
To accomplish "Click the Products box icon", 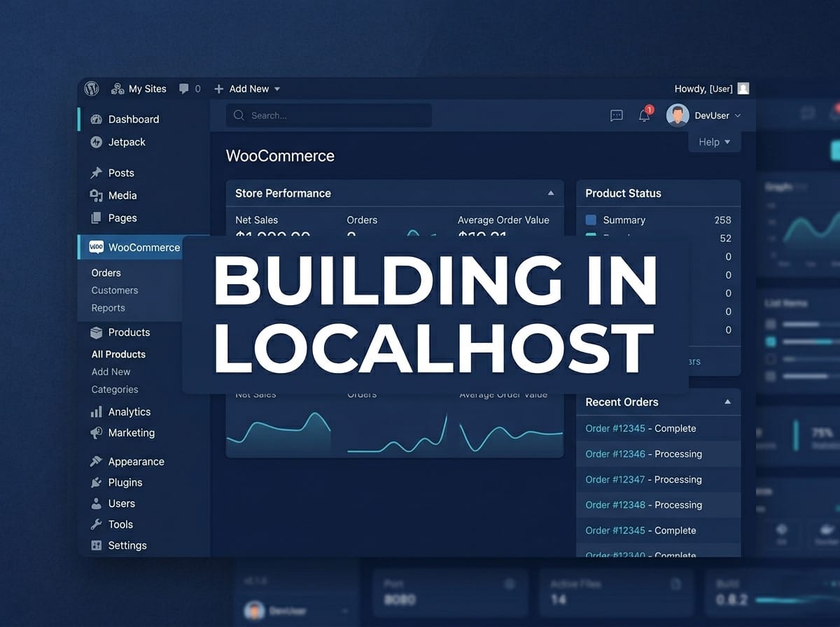I will [97, 332].
